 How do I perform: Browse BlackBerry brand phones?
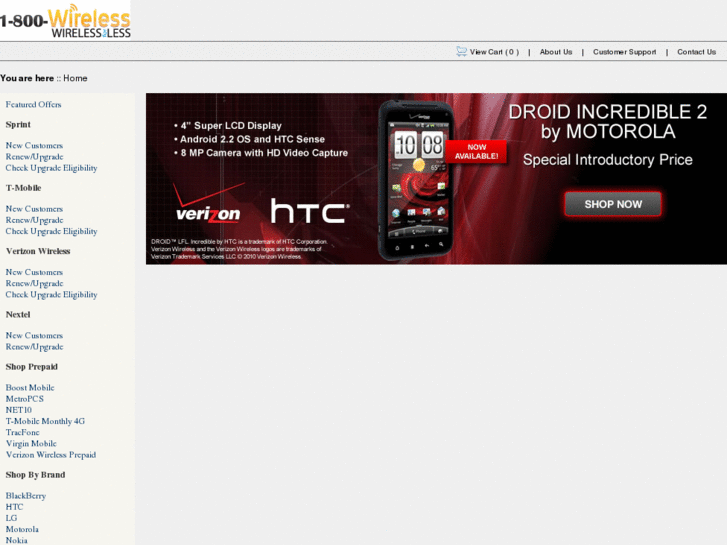pos(26,496)
